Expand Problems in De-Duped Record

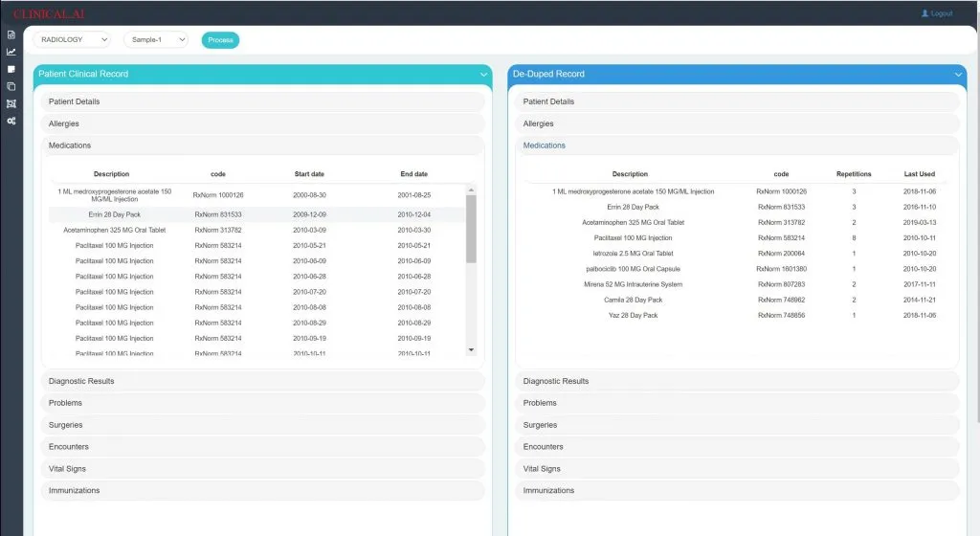[737, 403]
